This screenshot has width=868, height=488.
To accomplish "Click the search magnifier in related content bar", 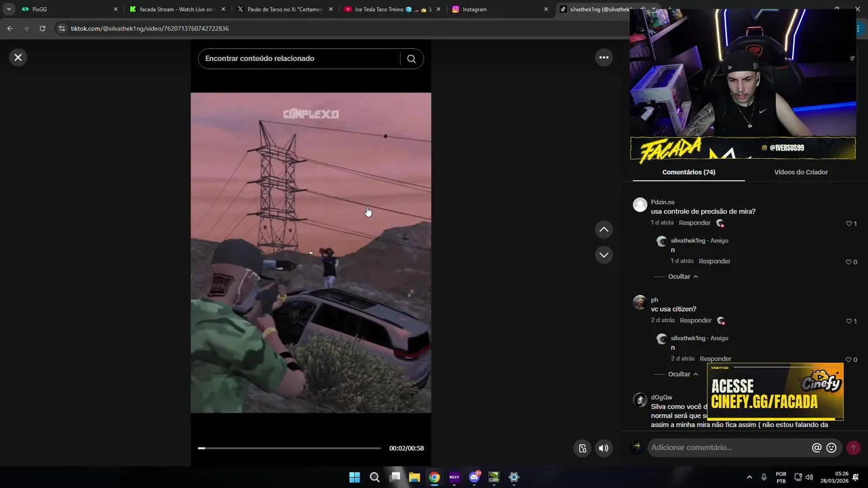I will coord(411,59).
